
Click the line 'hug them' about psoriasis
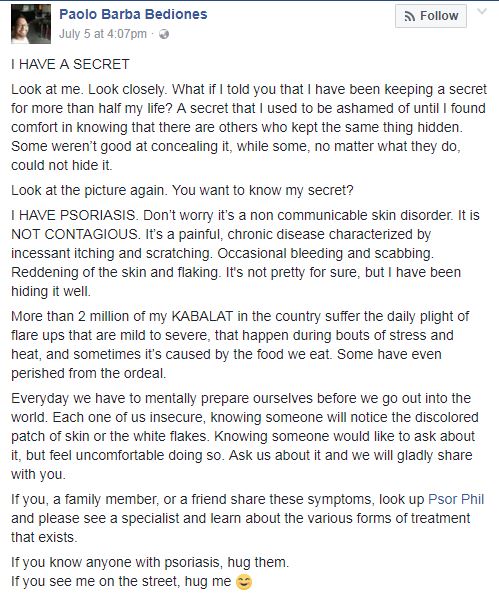point(150,562)
